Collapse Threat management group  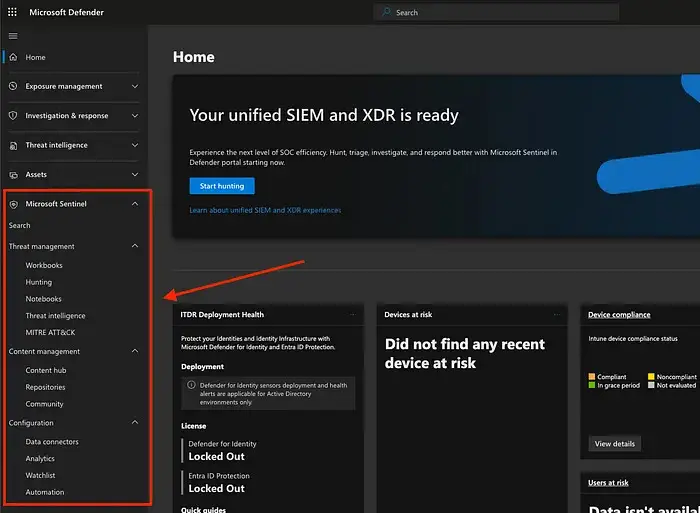(x=135, y=246)
